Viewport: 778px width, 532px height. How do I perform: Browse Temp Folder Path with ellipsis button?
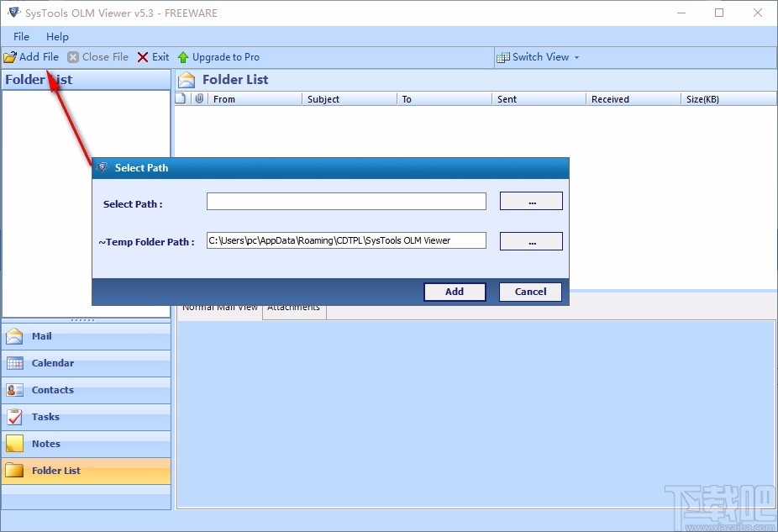(x=531, y=242)
